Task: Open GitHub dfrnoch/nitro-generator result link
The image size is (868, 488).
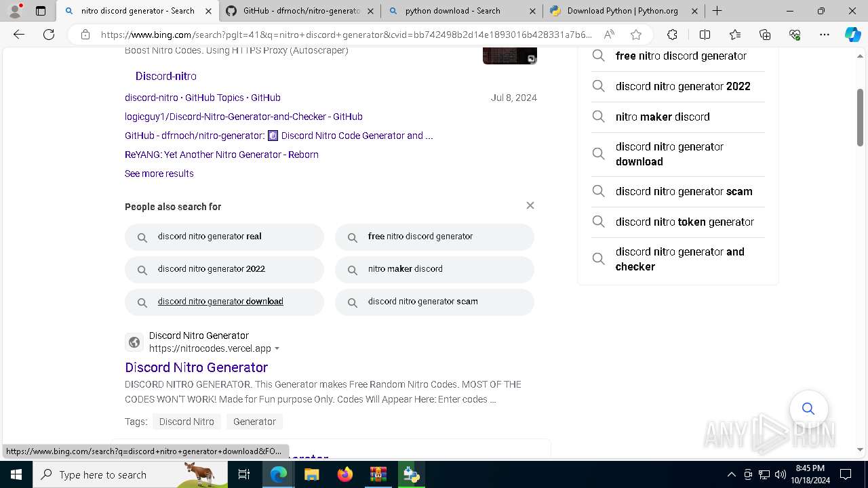Action: click(279, 136)
